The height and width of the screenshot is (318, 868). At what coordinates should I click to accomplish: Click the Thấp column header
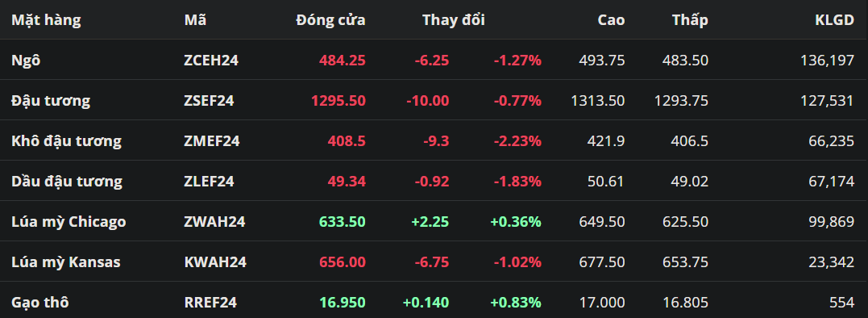coord(690,20)
